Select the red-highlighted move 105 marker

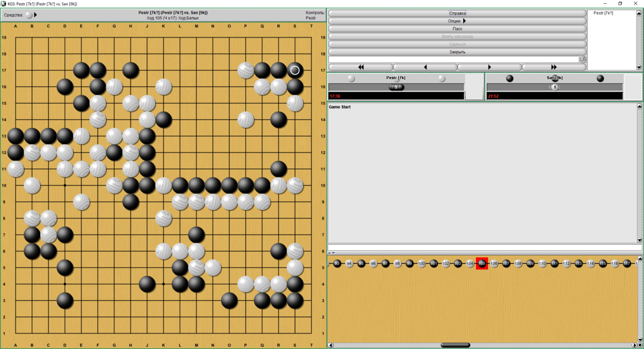(x=481, y=264)
